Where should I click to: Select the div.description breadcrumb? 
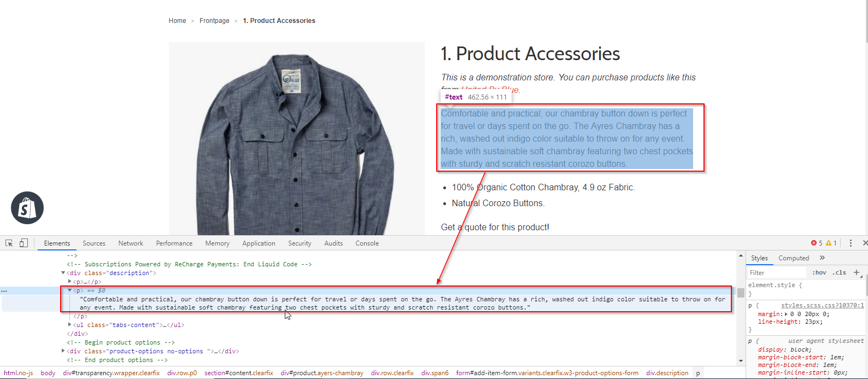(x=667, y=373)
